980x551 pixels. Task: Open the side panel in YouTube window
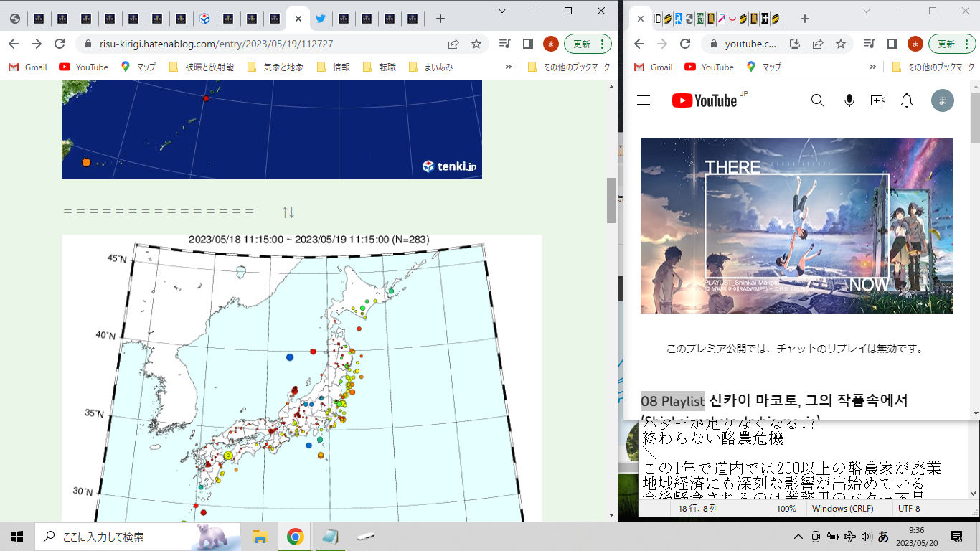892,44
